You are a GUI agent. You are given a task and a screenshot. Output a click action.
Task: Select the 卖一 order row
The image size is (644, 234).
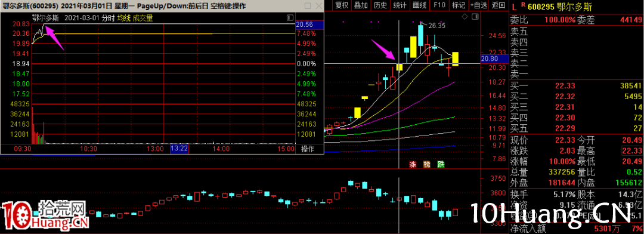576,75
